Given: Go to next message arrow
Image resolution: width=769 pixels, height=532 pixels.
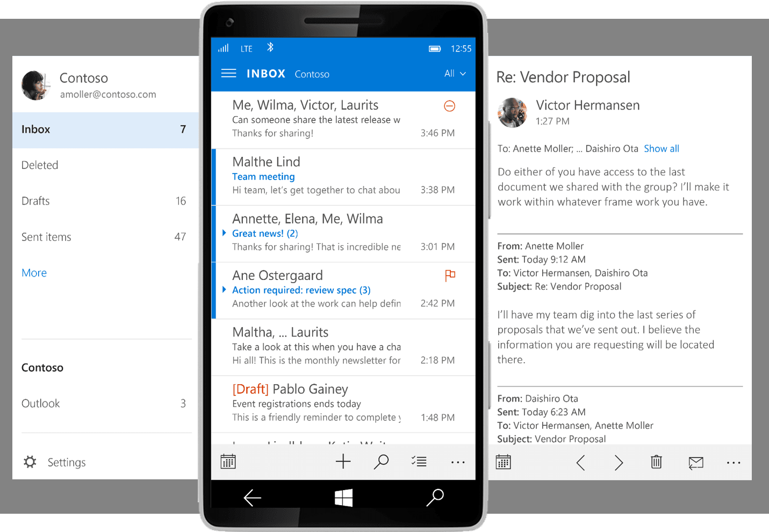Looking at the screenshot, I should 619,463.
